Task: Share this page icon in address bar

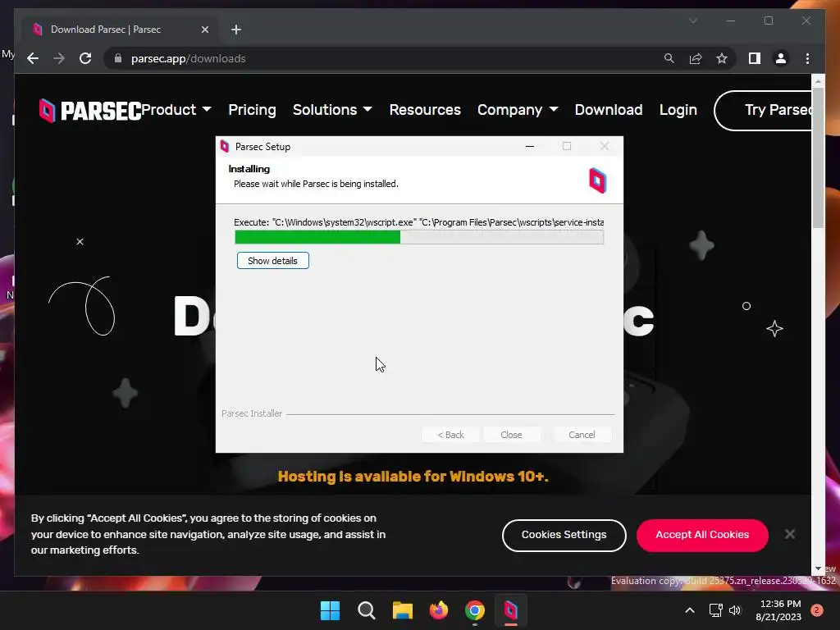Action: (x=696, y=58)
